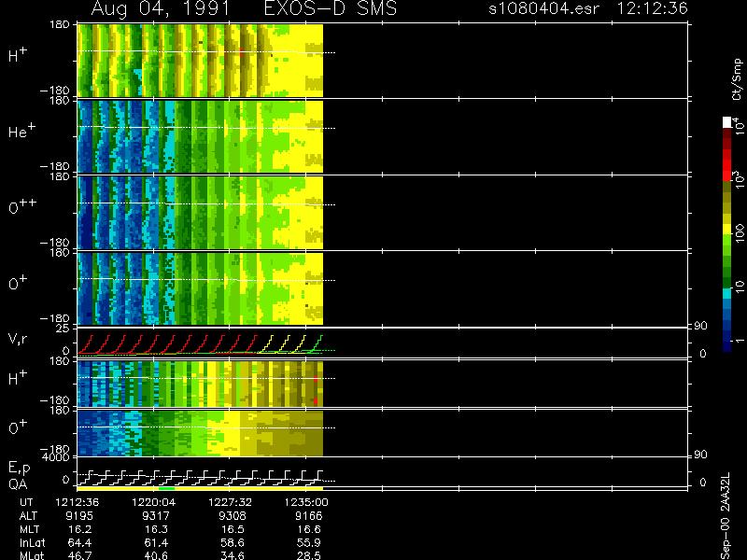Click the MLT value "16.6"

310,529
